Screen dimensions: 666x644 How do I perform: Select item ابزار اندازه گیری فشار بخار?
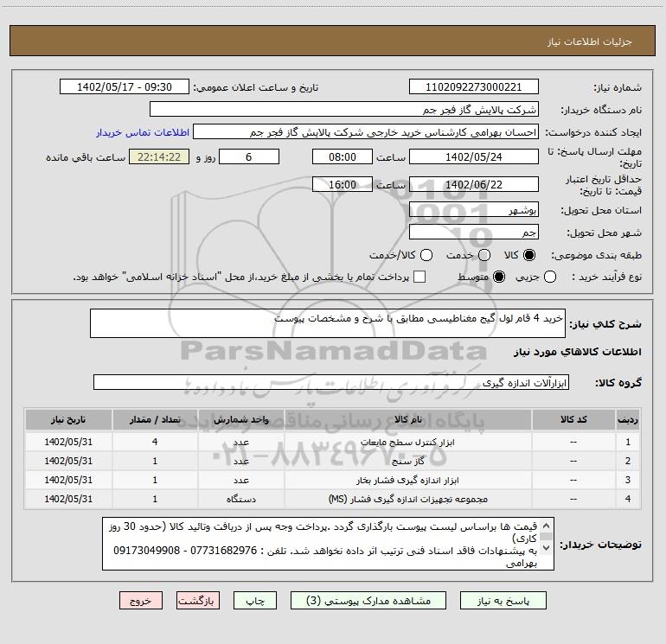pos(407,480)
